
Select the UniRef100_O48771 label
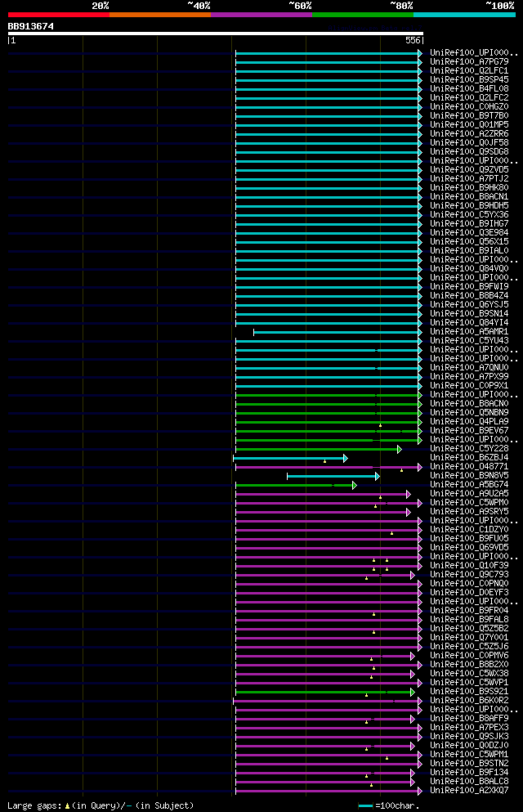pos(469,467)
